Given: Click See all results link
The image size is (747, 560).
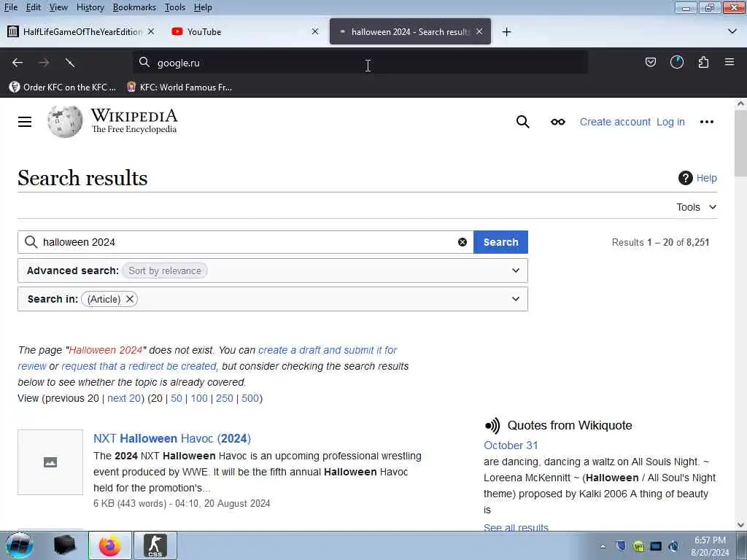Looking at the screenshot, I should [x=516, y=527].
